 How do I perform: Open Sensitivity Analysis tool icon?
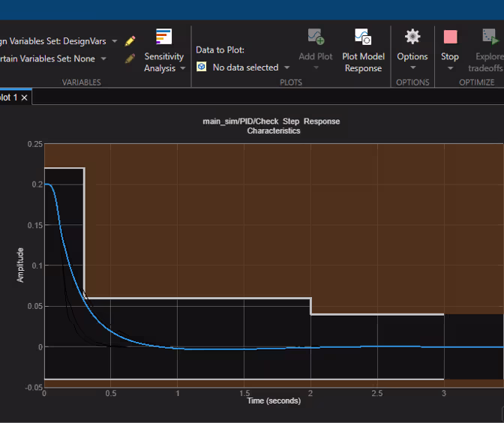coord(164,36)
